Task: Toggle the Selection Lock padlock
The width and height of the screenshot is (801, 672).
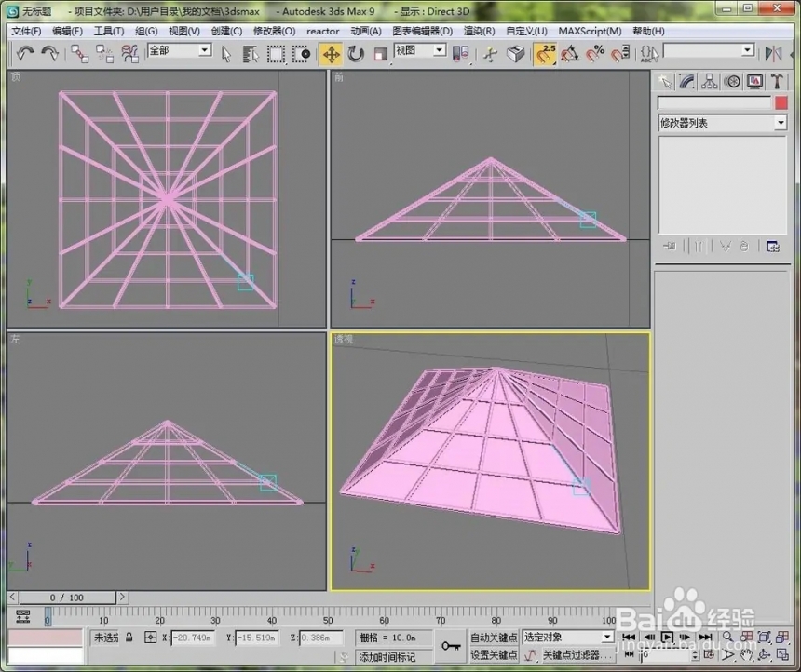Action: click(129, 638)
